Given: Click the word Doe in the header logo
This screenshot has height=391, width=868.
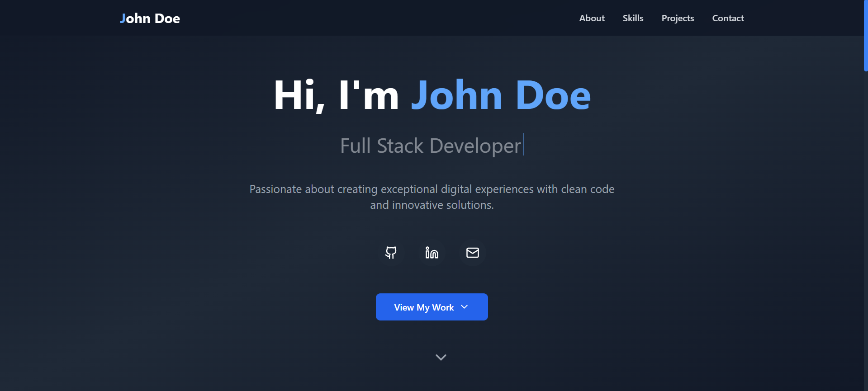Looking at the screenshot, I should coord(167,19).
